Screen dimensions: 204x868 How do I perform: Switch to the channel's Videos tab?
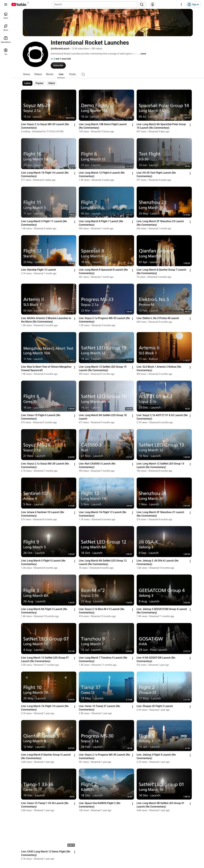[x=38, y=74]
